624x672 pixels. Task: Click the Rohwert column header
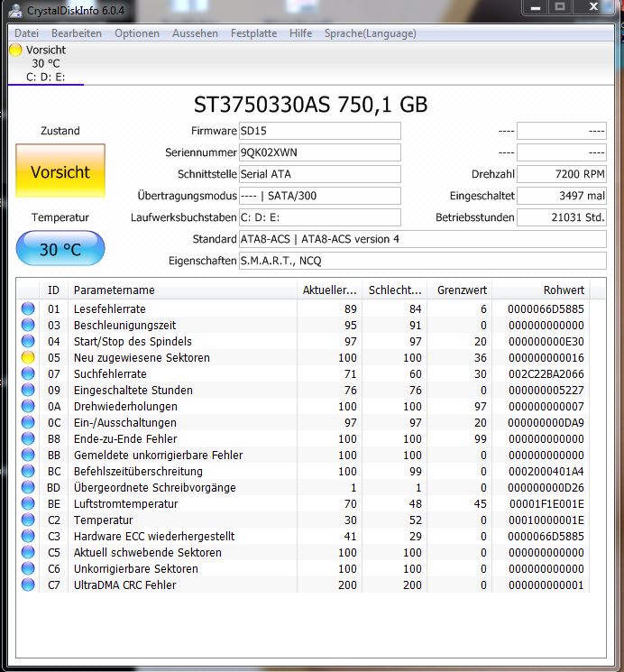click(x=541, y=290)
